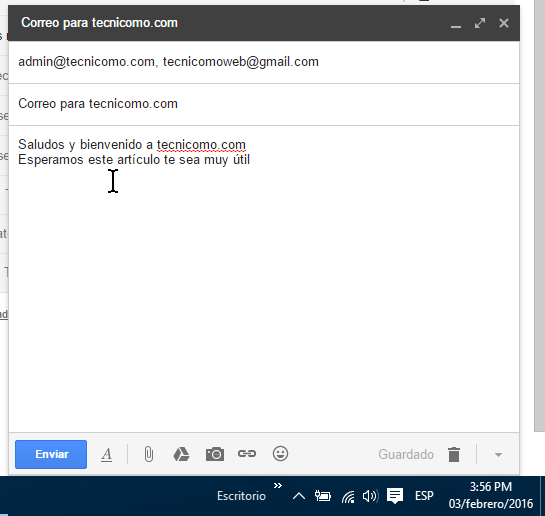Viewport: 545px width, 516px height.
Task: Open the volume speaker tray icon
Action: 370,496
